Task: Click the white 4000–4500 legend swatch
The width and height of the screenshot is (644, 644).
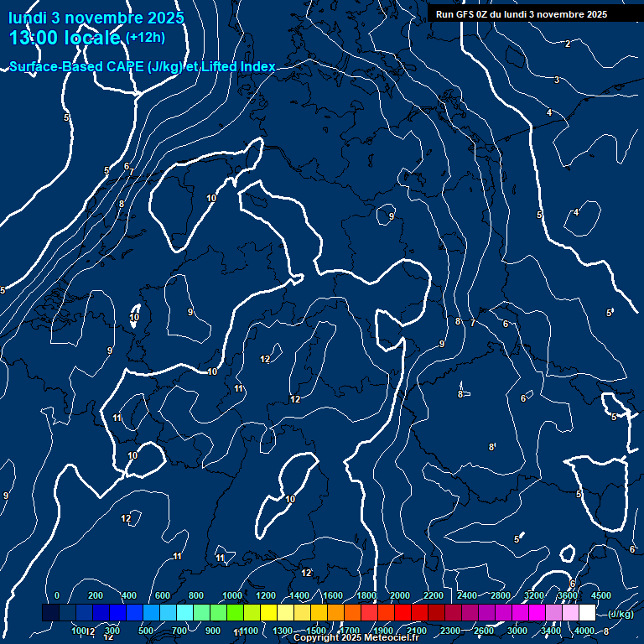Action: point(587,612)
